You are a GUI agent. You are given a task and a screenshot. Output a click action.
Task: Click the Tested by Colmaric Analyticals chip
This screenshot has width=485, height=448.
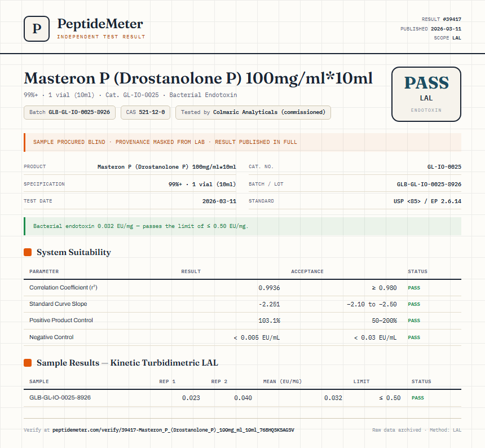pos(253,112)
